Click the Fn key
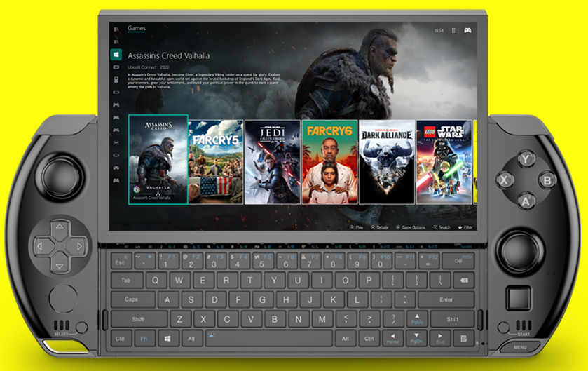Image resolution: width=588 pixels, height=371 pixels. (x=144, y=338)
